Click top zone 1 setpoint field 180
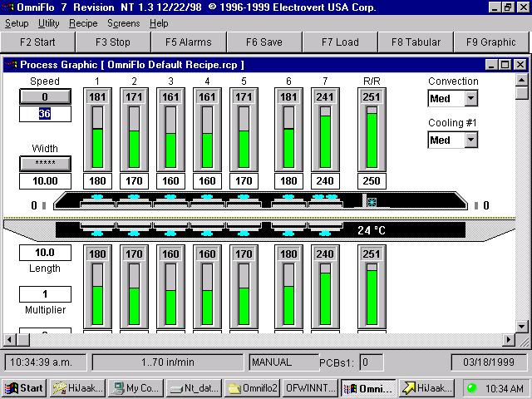Viewport: 532px width, 399px height. click(x=97, y=181)
